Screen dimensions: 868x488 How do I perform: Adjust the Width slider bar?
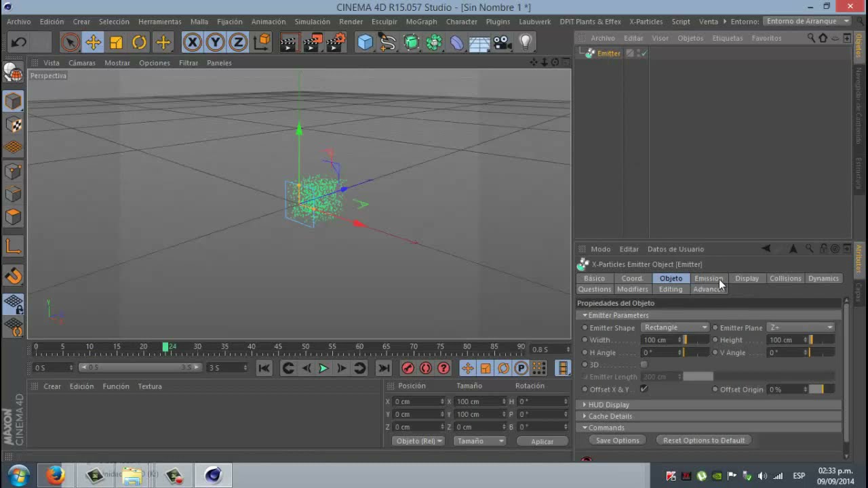[696, 340]
